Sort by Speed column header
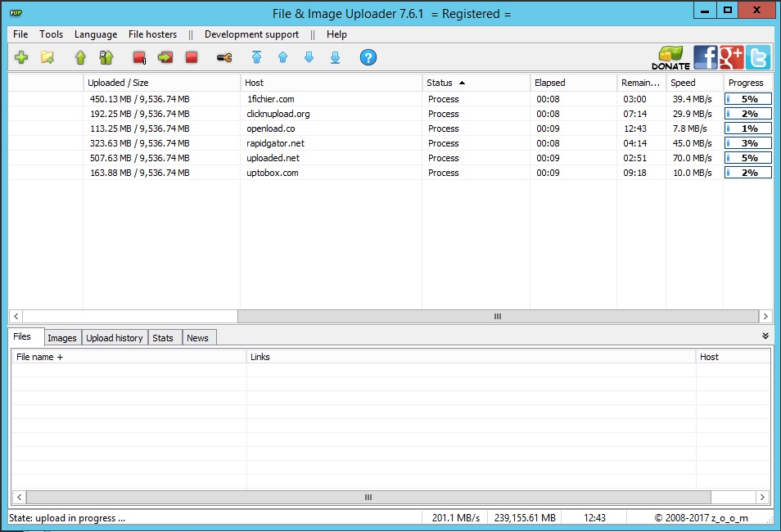The height and width of the screenshot is (532, 781). [x=695, y=83]
